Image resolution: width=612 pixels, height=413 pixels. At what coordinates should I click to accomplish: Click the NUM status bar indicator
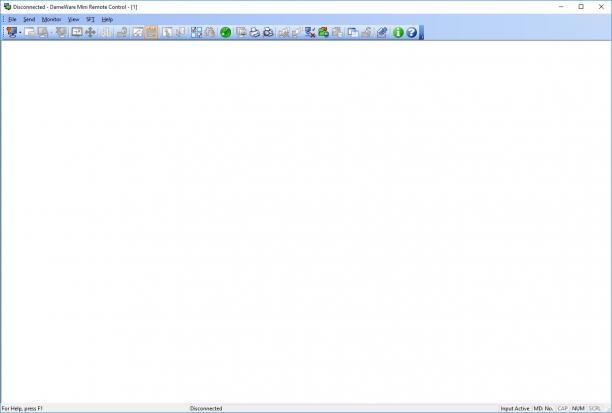[578, 408]
